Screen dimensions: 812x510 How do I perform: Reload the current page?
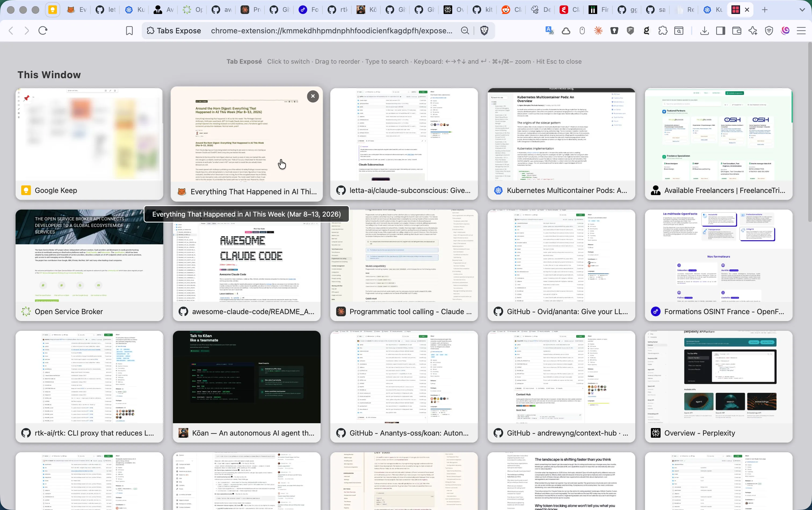(x=43, y=31)
